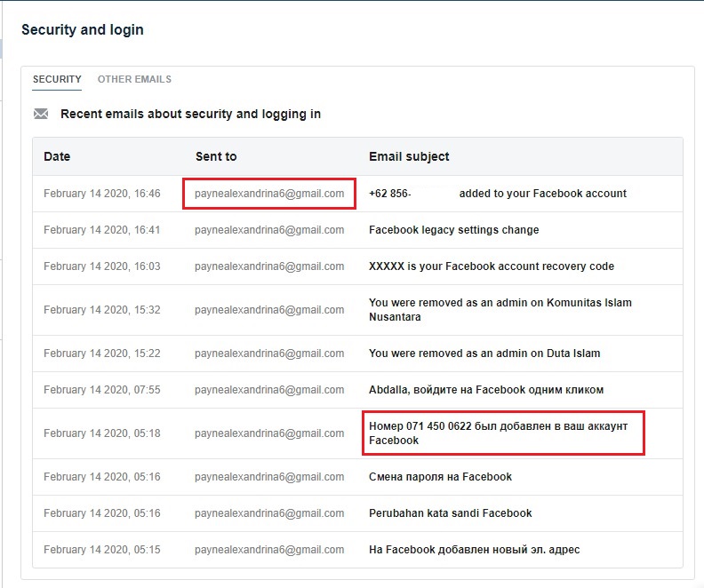The width and height of the screenshot is (704, 588).
Task: Click 'Recent emails about security and logging in' heading
Action: click(x=191, y=114)
